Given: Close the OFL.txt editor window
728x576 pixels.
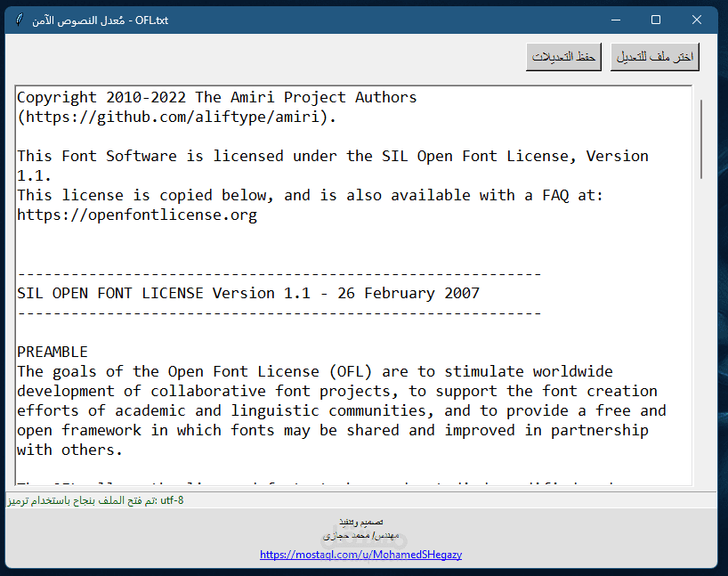Looking at the screenshot, I should (x=697, y=20).
